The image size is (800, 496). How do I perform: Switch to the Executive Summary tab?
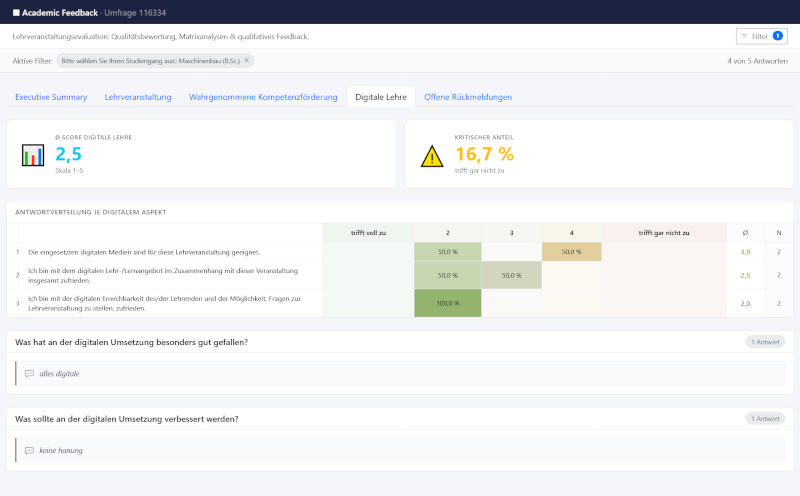pyautogui.click(x=51, y=97)
